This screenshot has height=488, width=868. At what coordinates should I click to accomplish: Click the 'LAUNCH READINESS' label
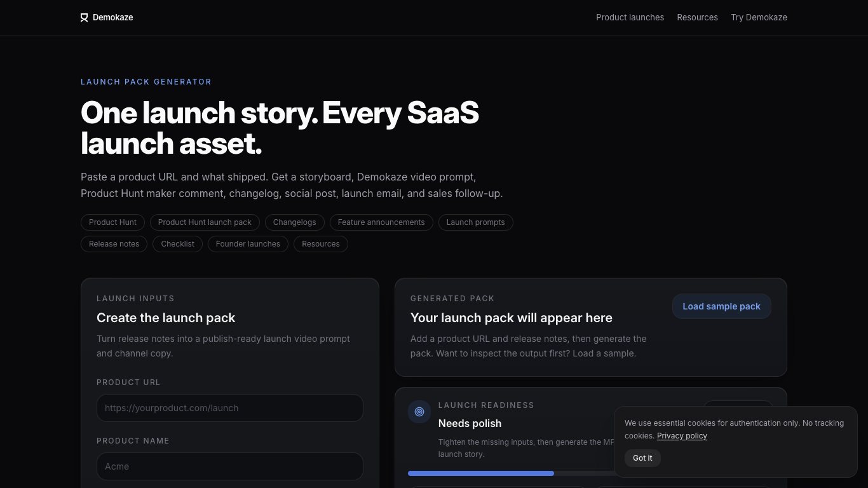(x=486, y=405)
